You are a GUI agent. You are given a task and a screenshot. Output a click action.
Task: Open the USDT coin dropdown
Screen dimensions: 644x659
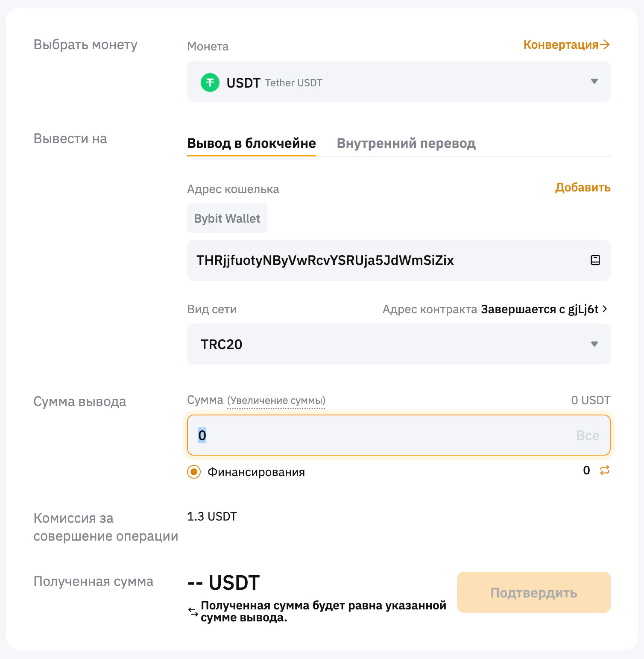point(594,81)
